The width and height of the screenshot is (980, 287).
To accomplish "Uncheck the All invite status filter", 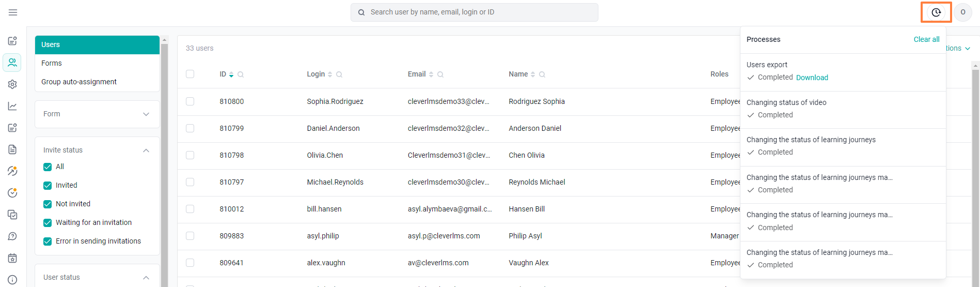I will 48,167.
